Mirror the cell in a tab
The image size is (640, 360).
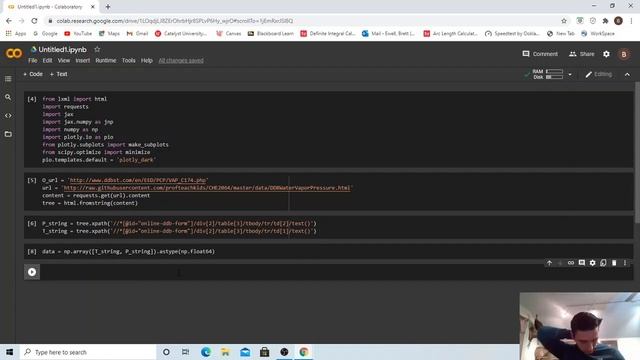point(603,263)
